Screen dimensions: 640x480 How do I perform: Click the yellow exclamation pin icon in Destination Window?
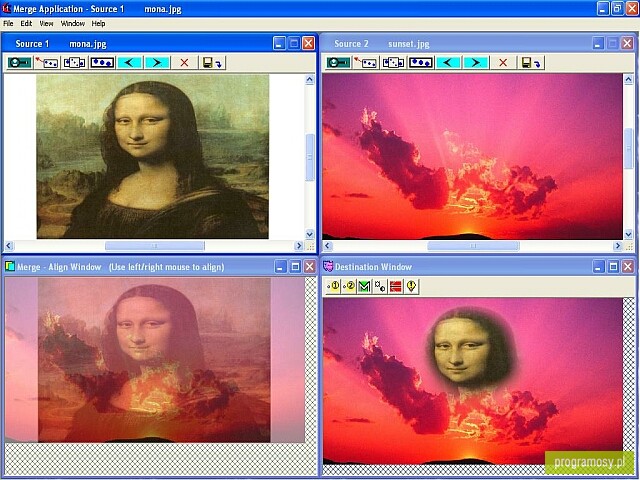[411, 286]
